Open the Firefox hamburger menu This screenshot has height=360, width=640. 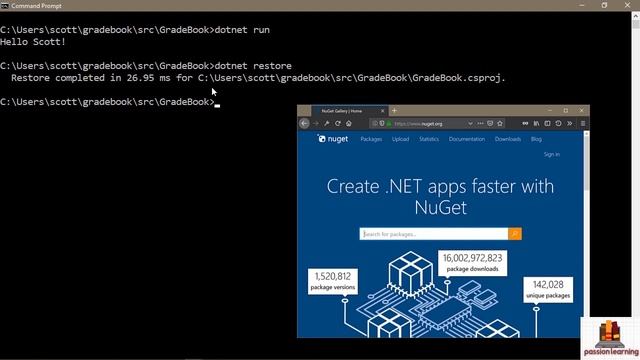pos(583,123)
